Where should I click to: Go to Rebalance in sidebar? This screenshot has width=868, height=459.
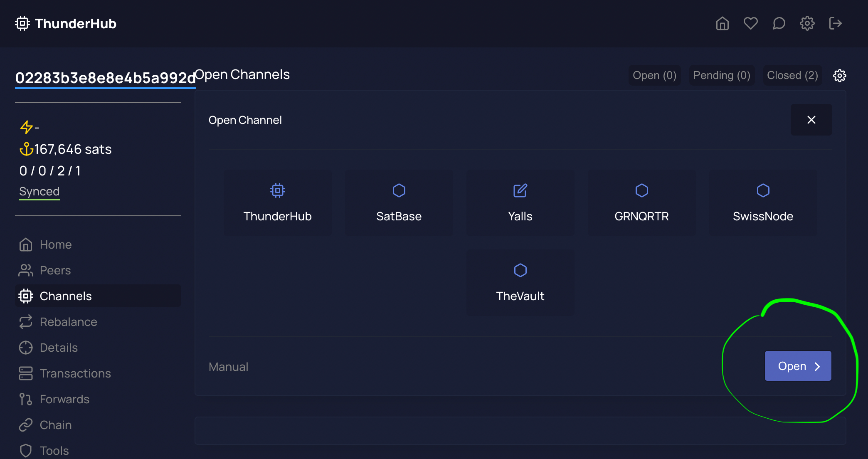68,322
